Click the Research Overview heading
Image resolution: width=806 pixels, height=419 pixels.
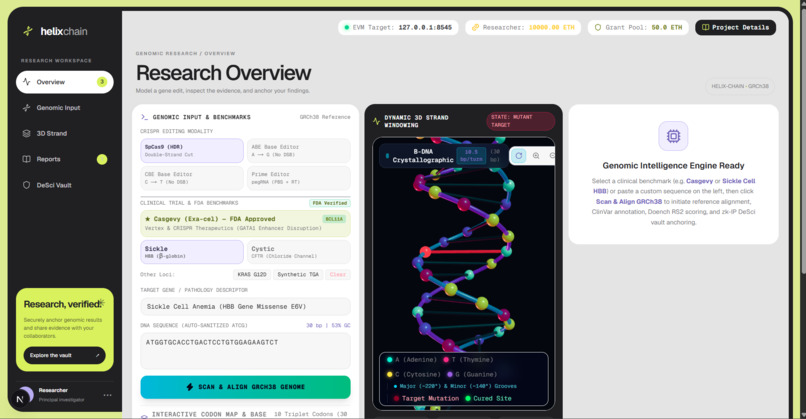223,73
